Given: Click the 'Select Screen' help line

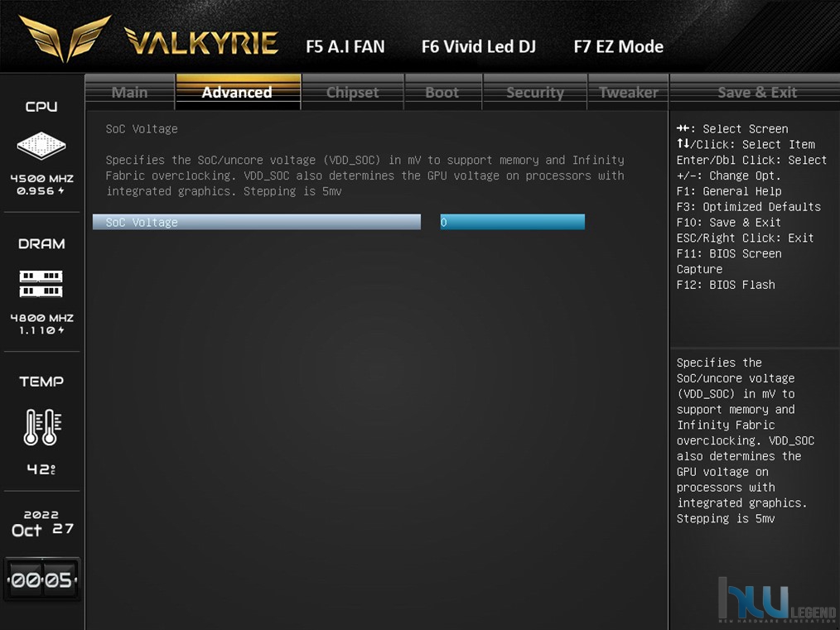Looking at the screenshot, I should (732, 129).
